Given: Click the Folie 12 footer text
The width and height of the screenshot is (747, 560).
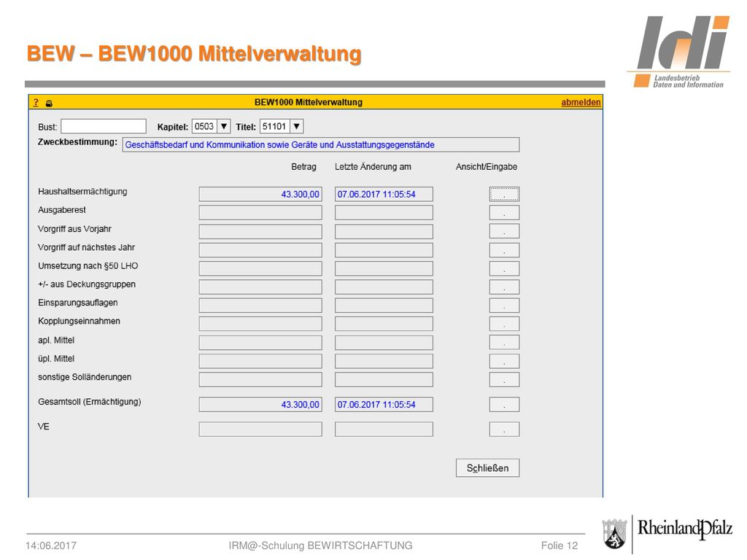Looking at the screenshot, I should pos(560,545).
